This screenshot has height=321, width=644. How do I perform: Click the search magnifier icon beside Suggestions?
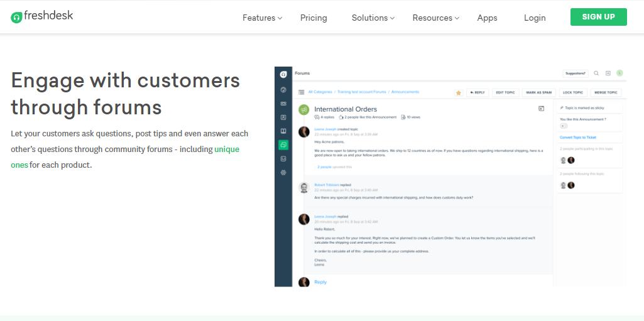point(596,73)
